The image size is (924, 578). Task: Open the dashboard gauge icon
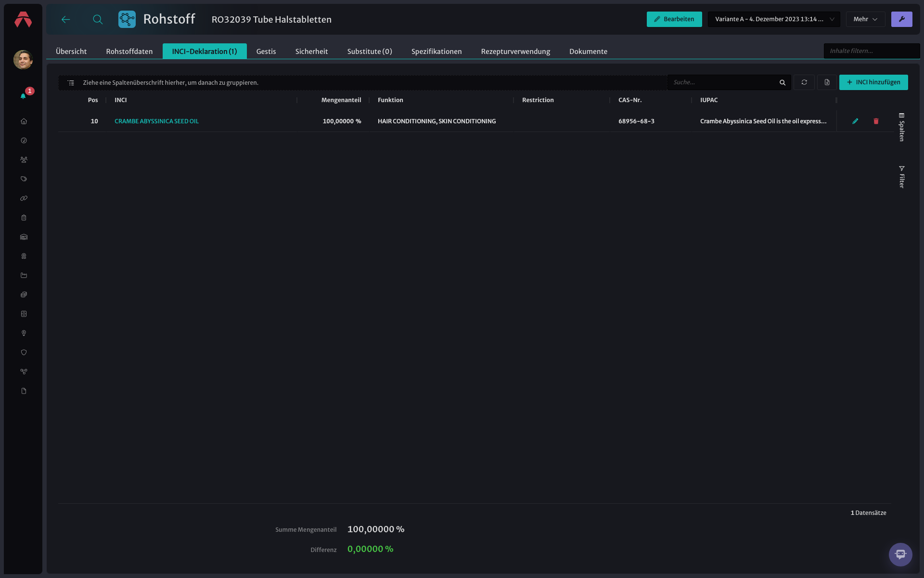[24, 141]
